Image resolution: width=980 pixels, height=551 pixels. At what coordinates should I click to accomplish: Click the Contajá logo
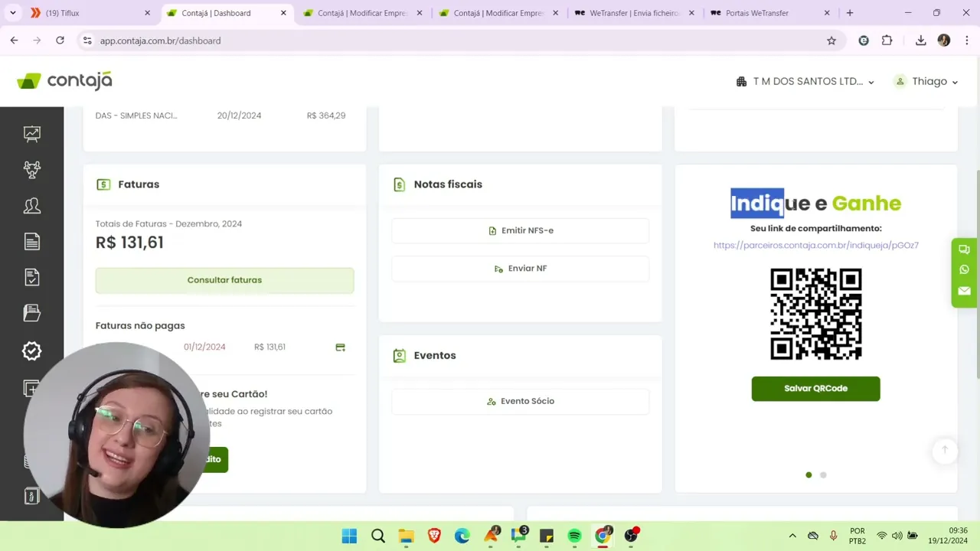(64, 80)
